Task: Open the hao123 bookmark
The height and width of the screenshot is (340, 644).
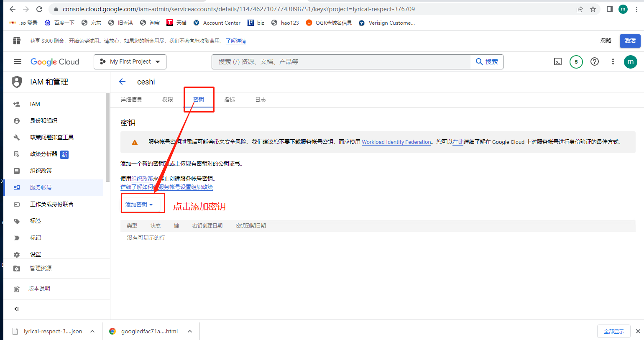Action: pos(285,23)
